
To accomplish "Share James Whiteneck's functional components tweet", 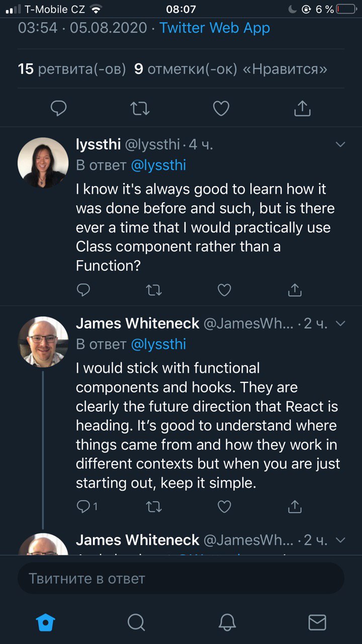I will click(x=295, y=506).
